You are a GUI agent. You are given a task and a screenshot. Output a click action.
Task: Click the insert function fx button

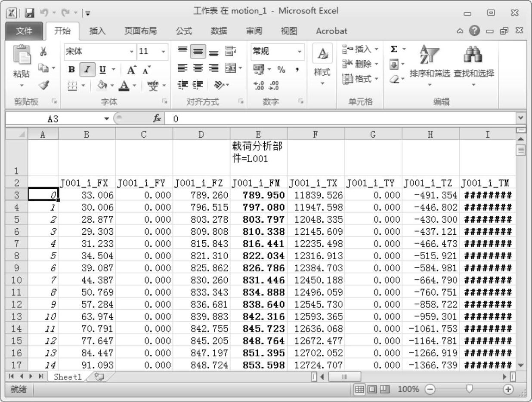coord(157,120)
